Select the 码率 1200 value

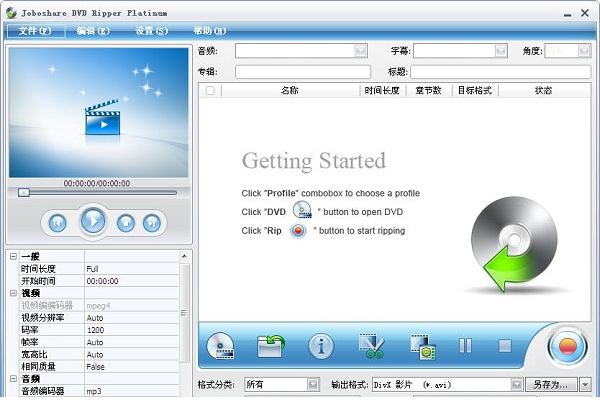[x=131, y=330]
